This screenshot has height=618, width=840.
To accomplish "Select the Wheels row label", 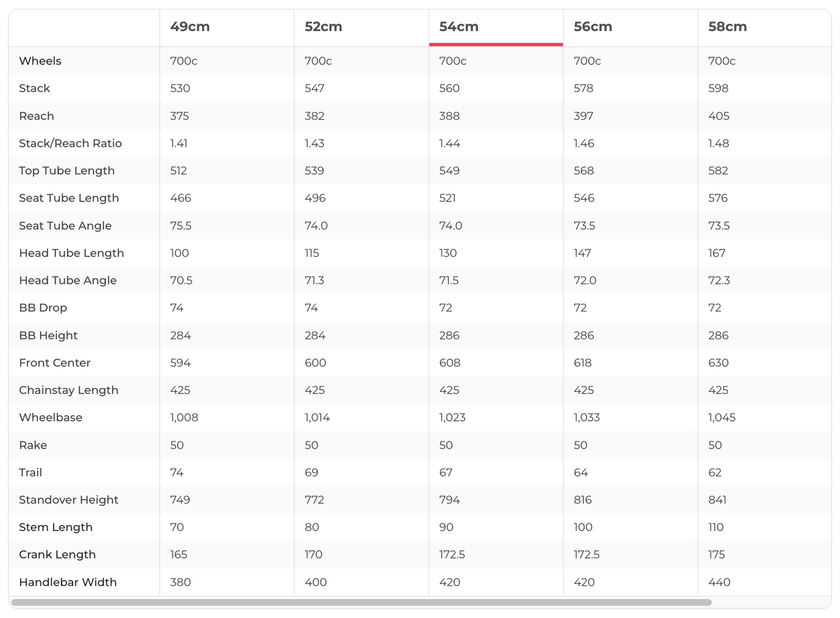I will [40, 61].
